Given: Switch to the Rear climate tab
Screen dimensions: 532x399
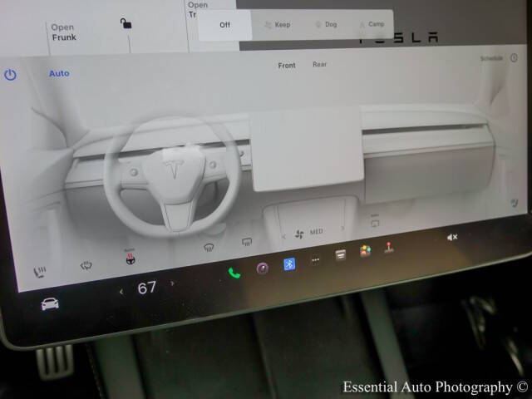Looking at the screenshot, I should (319, 64).
